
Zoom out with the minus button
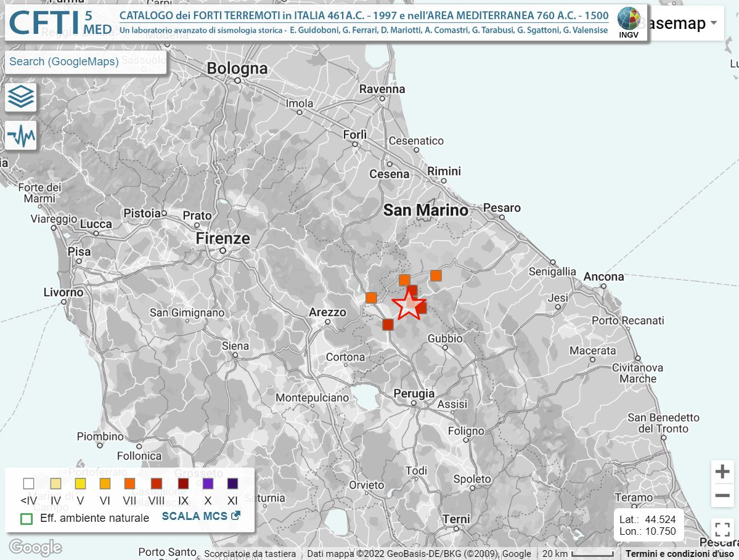coord(722,495)
